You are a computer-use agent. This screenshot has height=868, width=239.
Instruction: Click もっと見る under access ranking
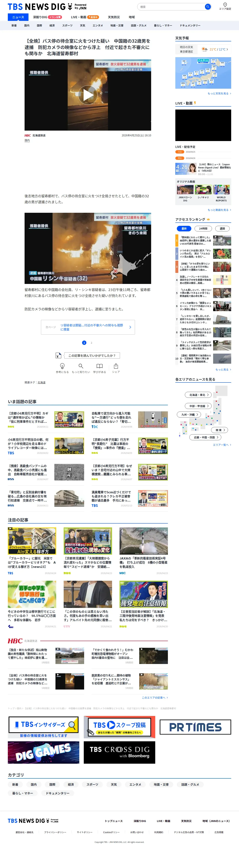223,370
